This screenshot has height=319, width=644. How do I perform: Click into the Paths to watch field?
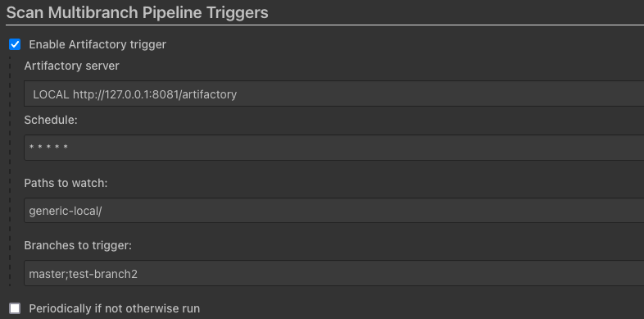(x=334, y=211)
